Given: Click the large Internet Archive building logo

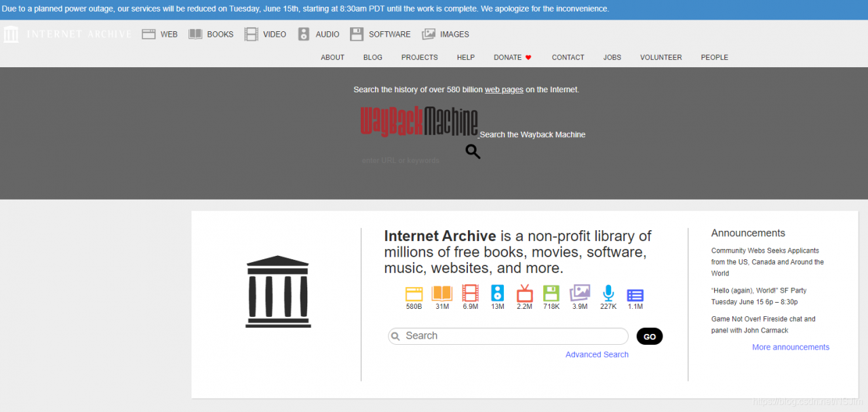Looking at the screenshot, I should pos(278,292).
